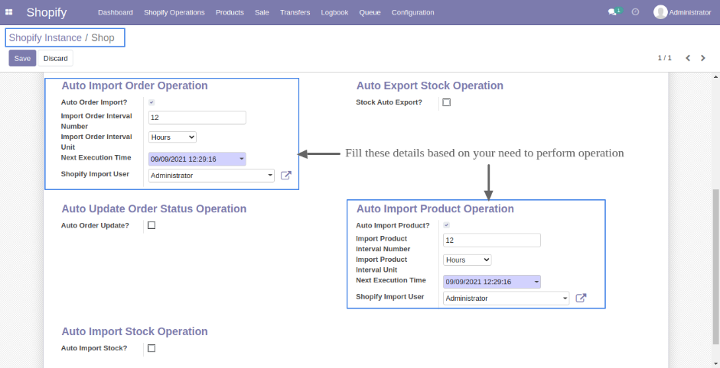The width and height of the screenshot is (720, 368).
Task: Open the order Next Execution Time picker
Action: coord(197,159)
